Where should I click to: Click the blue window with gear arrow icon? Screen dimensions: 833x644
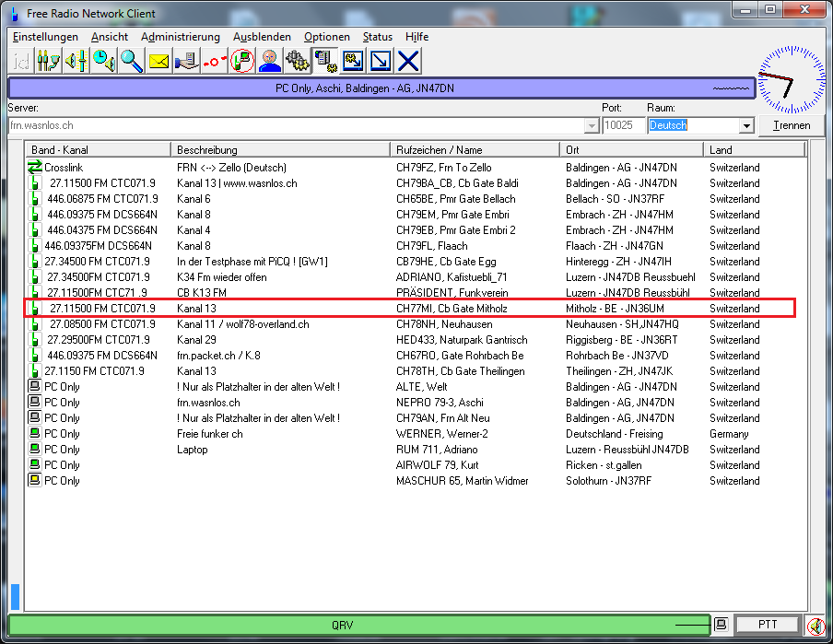(x=353, y=61)
